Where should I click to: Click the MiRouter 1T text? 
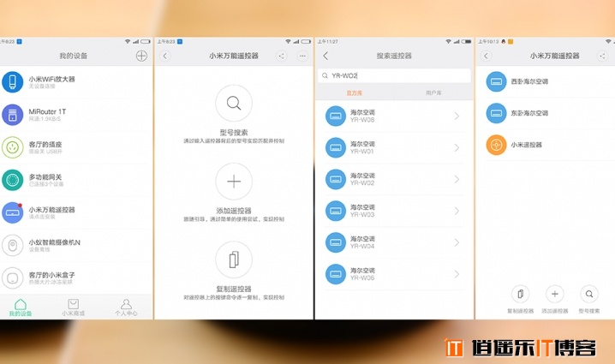(47, 112)
